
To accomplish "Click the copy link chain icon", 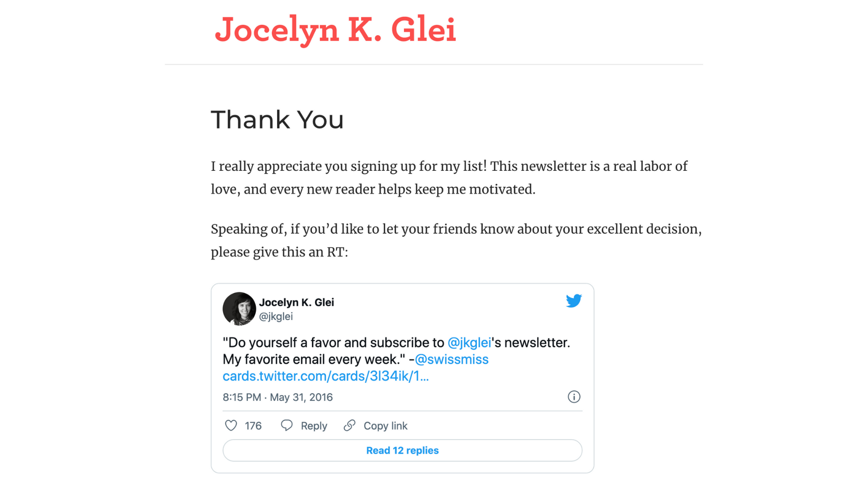I will pyautogui.click(x=349, y=426).
